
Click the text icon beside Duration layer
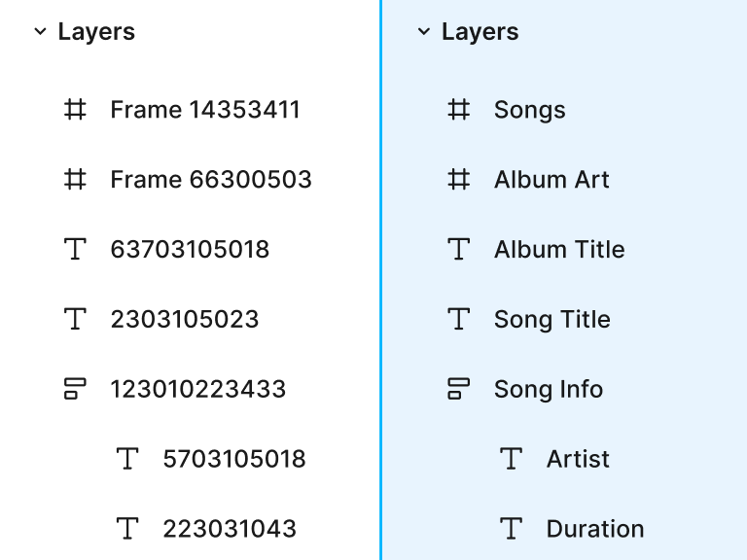pyautogui.click(x=512, y=529)
